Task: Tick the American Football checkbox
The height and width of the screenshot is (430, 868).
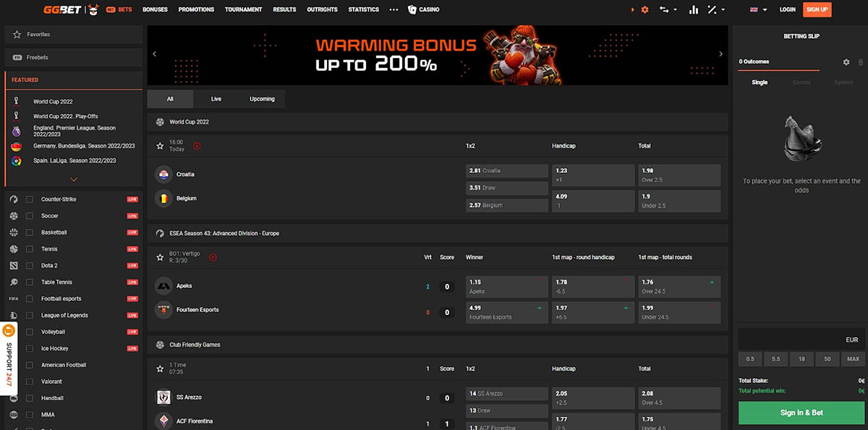Action: point(30,365)
